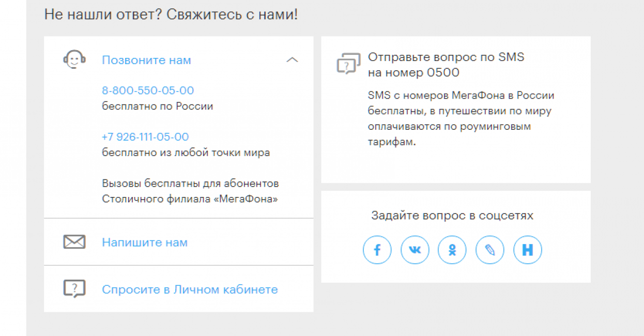Click the headset support icon
The width and height of the screenshot is (644, 336).
click(74, 59)
